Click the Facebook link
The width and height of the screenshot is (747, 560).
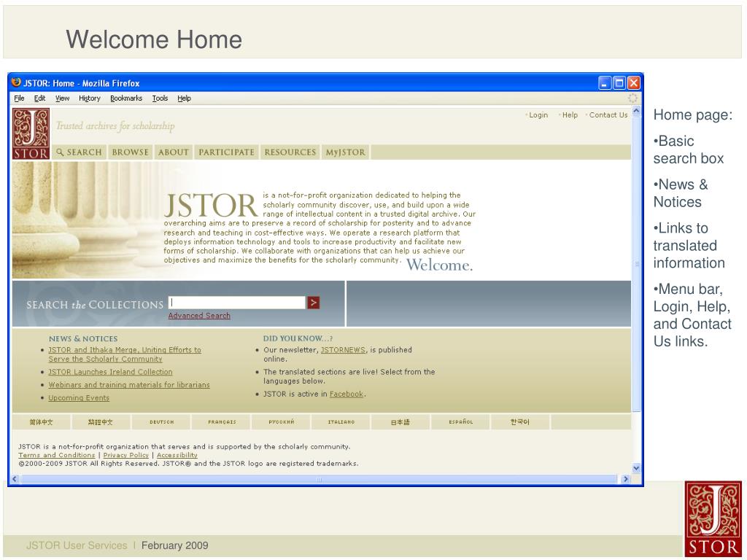coord(347,394)
